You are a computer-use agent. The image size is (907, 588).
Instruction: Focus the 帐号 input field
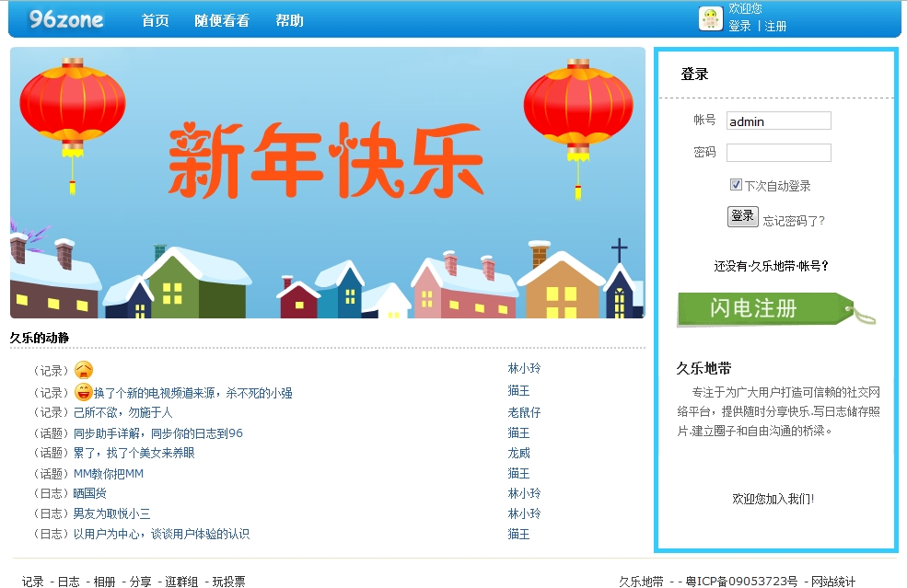coord(779,121)
